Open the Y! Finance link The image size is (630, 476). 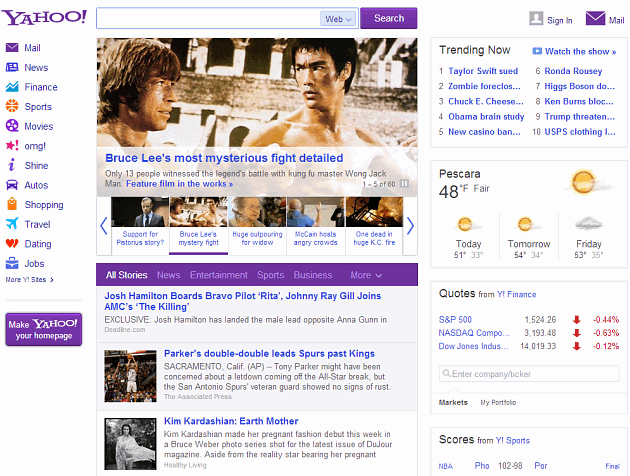517,294
